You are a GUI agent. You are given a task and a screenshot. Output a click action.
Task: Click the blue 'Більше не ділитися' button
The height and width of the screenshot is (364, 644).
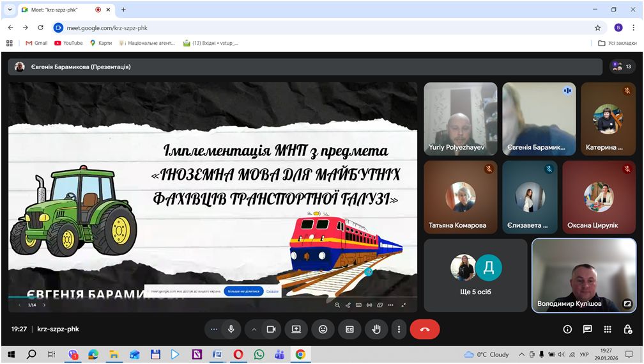243,291
